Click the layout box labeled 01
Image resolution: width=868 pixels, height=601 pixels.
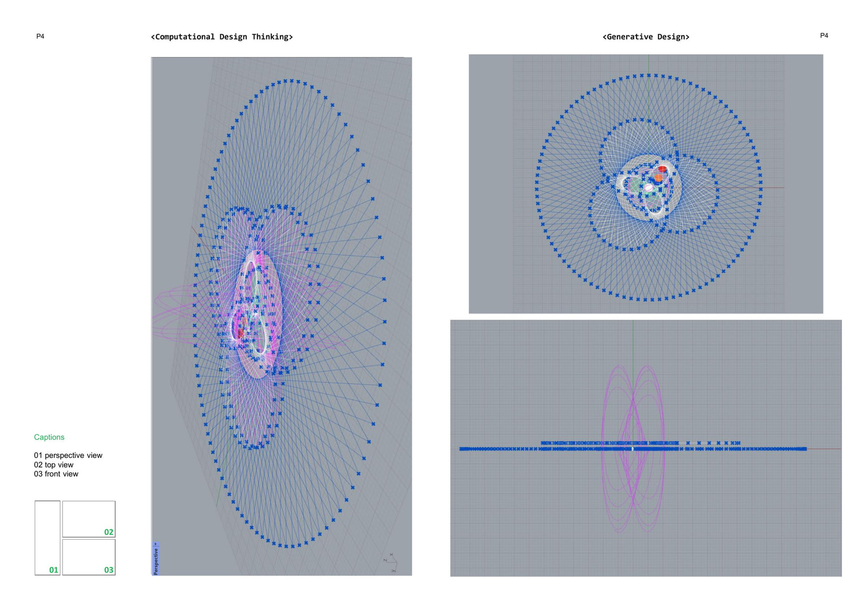(x=47, y=538)
